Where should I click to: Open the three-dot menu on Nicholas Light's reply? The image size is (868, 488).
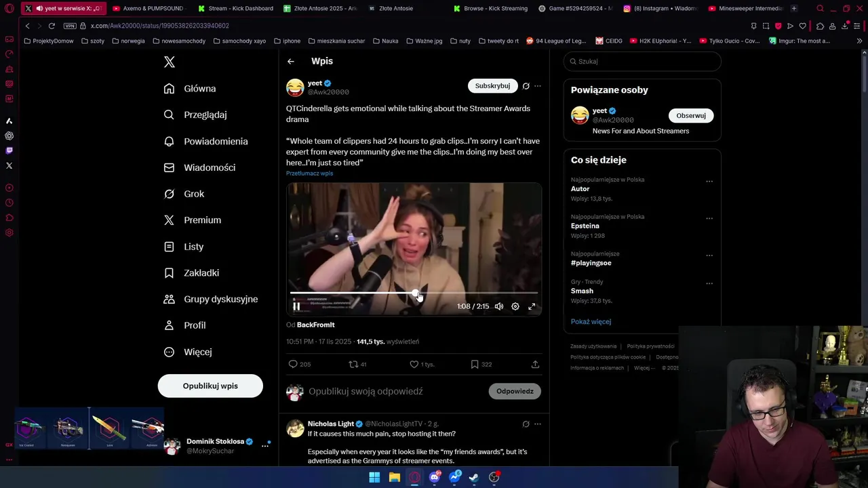tap(538, 424)
